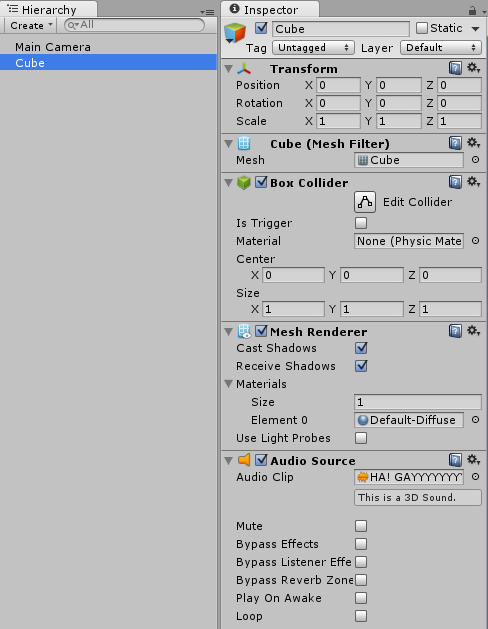
Task: Uncheck the Cast Shadows checkbox
Action: pyautogui.click(x=361, y=348)
